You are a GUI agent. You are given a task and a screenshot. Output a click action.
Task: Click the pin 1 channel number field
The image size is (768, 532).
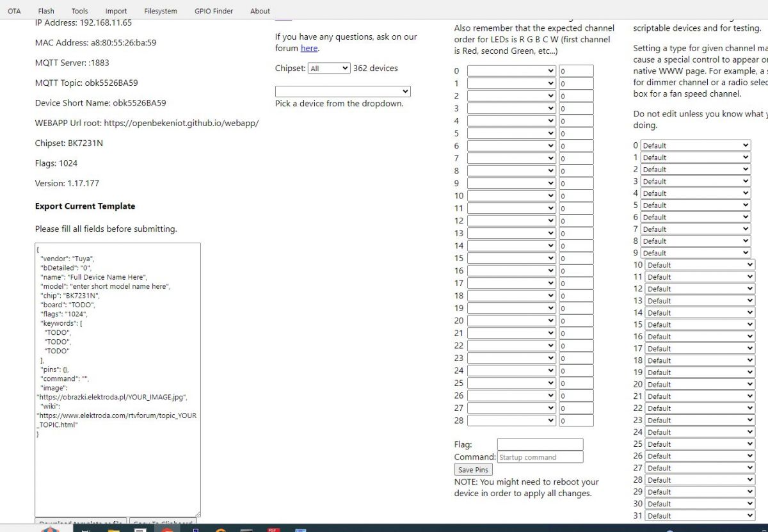tap(576, 84)
